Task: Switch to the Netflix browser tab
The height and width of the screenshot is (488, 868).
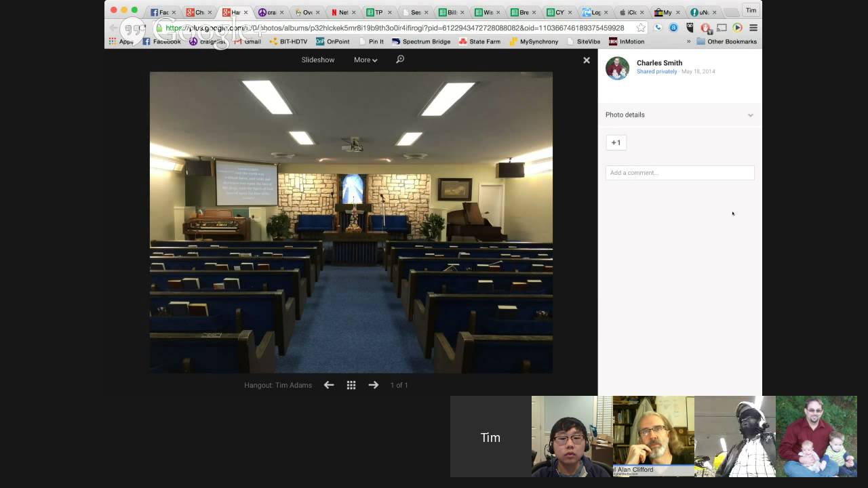Action: pos(343,12)
